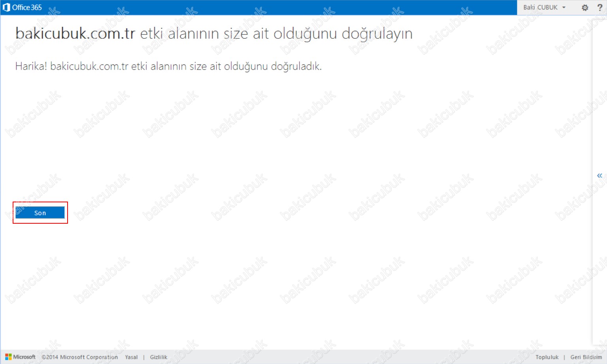
Task: Expand the Baki CUBUK account dropdown
Action: pos(544,8)
